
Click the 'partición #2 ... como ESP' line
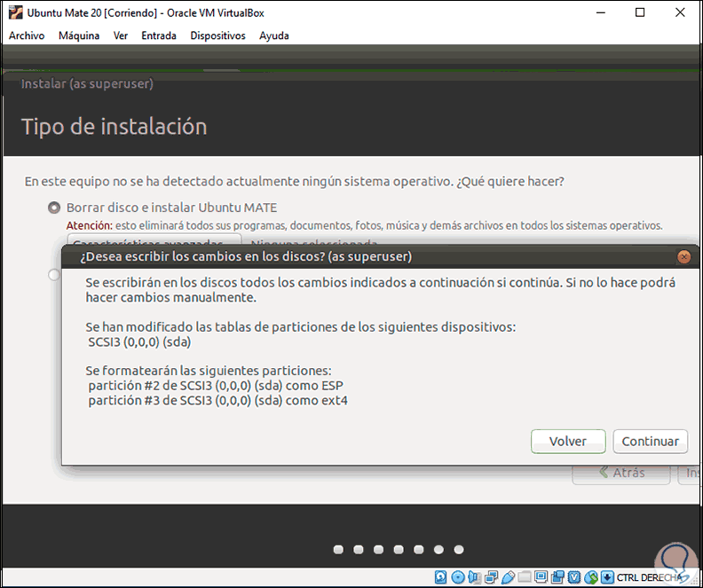(216, 386)
